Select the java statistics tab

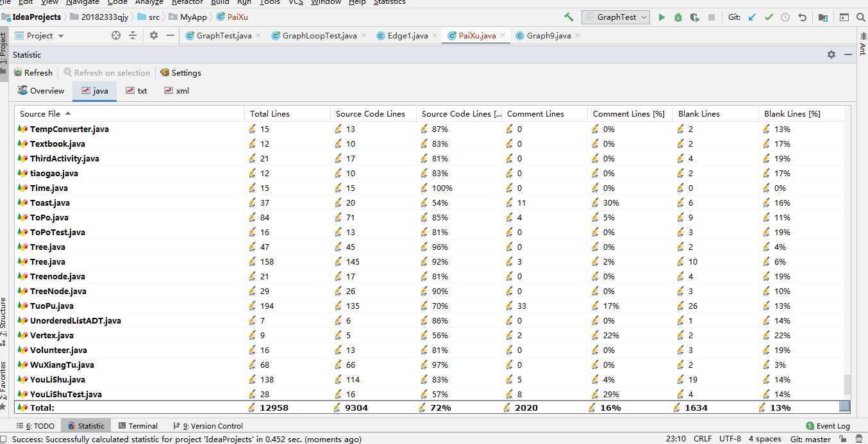pyautogui.click(x=94, y=90)
